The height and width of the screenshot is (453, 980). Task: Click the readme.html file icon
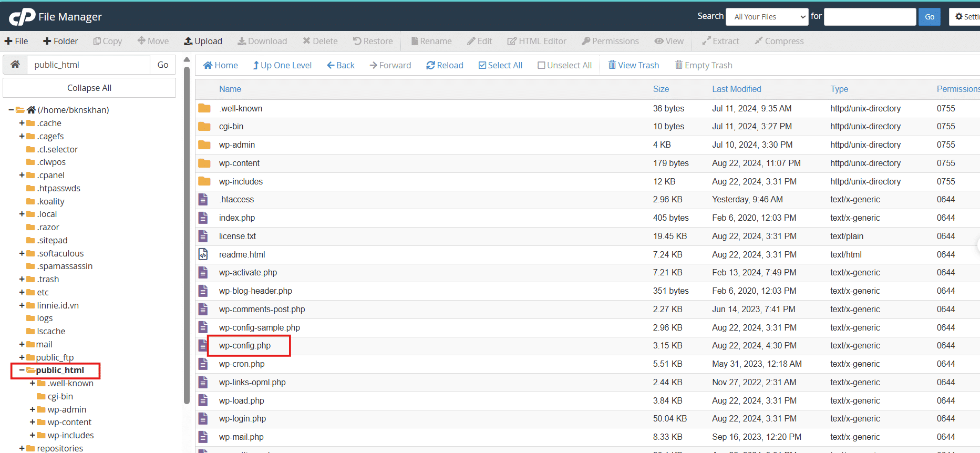coord(203,254)
